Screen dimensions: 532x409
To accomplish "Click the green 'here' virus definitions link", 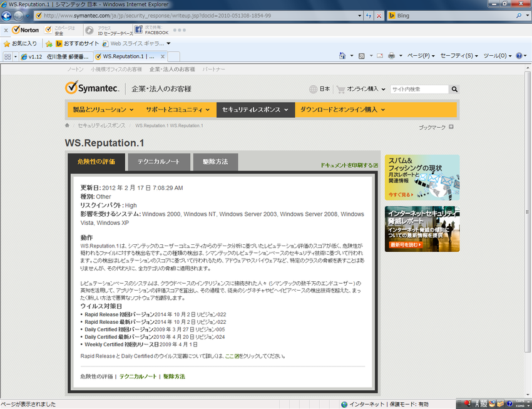I will pyautogui.click(x=232, y=356).
